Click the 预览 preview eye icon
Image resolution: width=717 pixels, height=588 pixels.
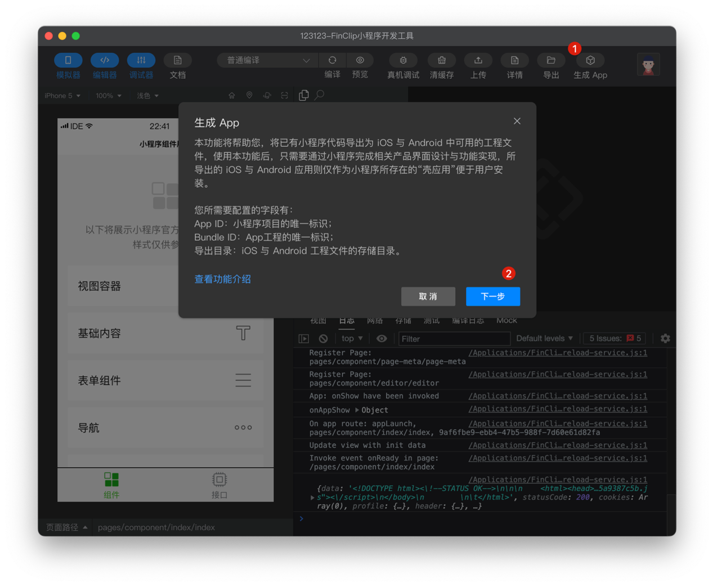(x=360, y=60)
